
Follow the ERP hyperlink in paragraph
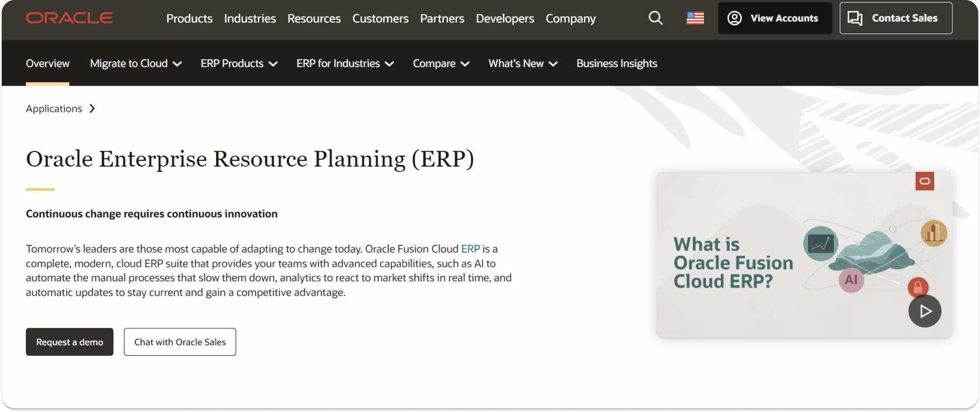[x=470, y=249]
